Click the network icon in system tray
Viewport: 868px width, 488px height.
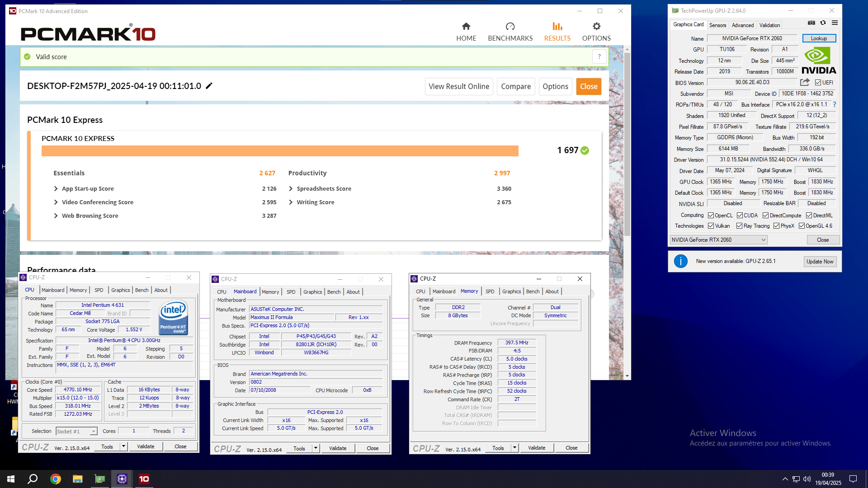[796, 479]
